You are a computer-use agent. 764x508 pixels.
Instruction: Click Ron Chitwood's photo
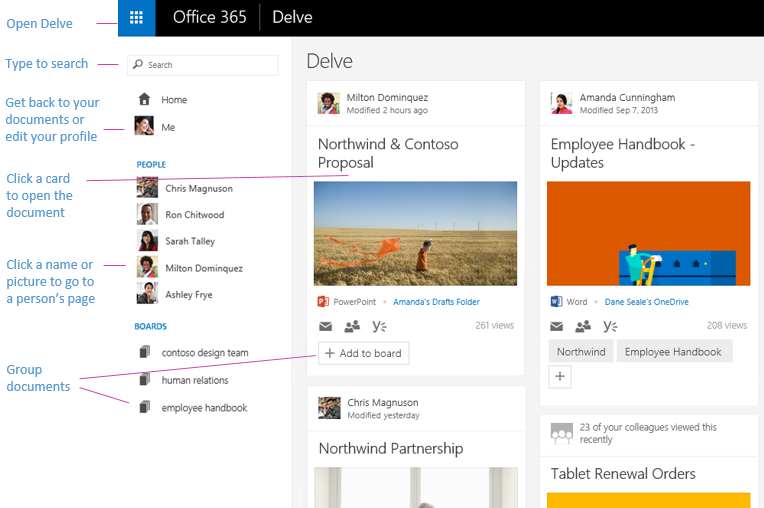point(147,214)
